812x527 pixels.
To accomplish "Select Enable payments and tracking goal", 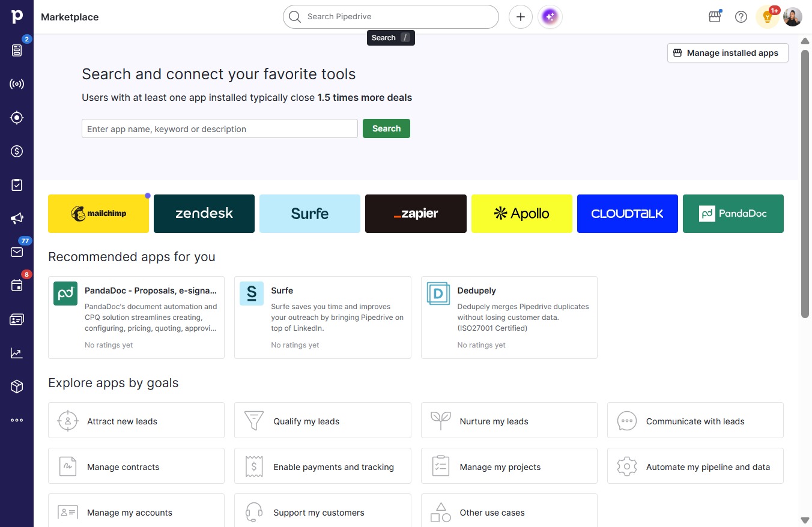I will click(x=323, y=466).
